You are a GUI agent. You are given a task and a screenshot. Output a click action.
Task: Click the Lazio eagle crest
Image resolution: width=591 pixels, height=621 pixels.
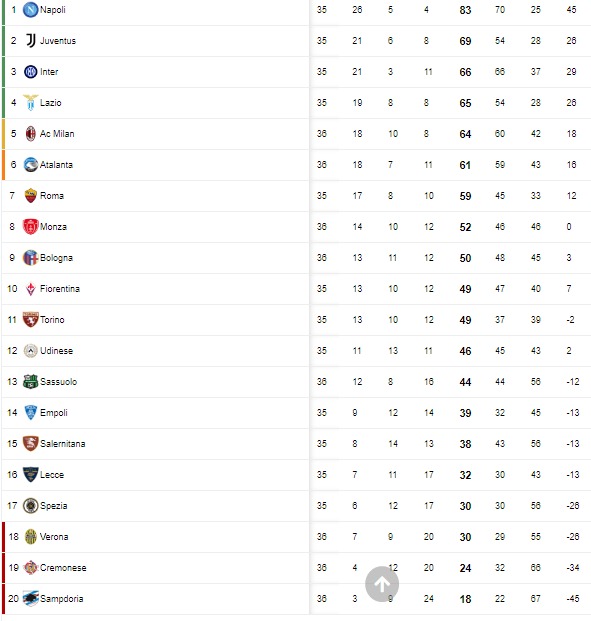point(31,103)
